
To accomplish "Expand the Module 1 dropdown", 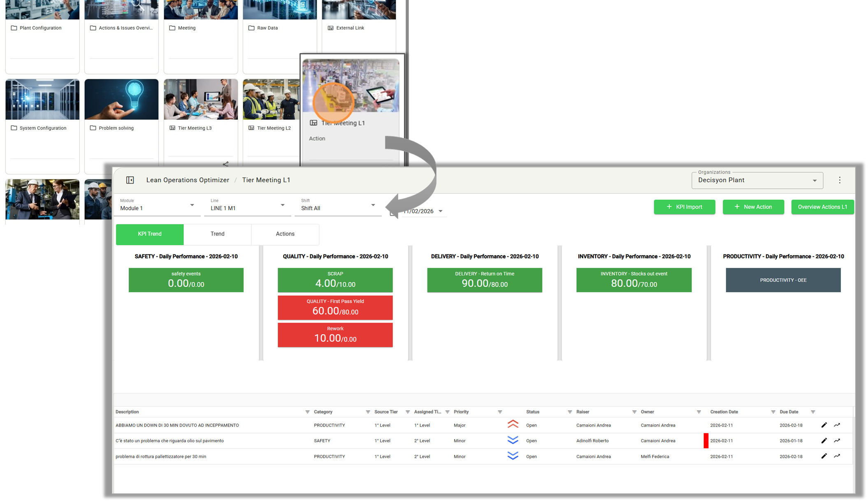I will point(192,205).
